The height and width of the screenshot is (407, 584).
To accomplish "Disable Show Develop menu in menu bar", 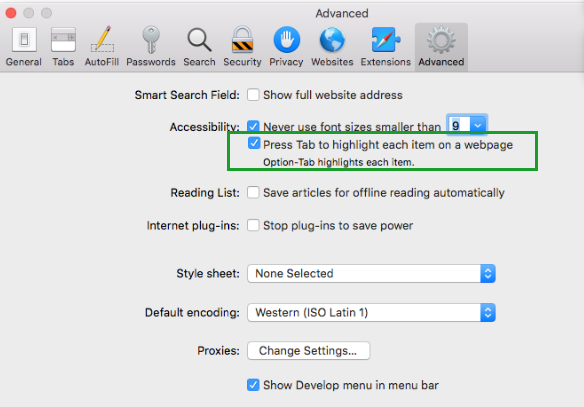I will click(253, 385).
